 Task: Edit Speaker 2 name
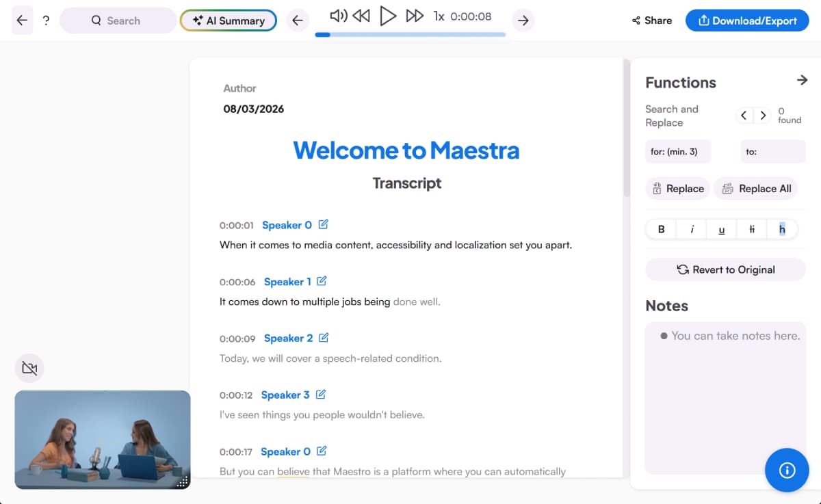tap(324, 338)
